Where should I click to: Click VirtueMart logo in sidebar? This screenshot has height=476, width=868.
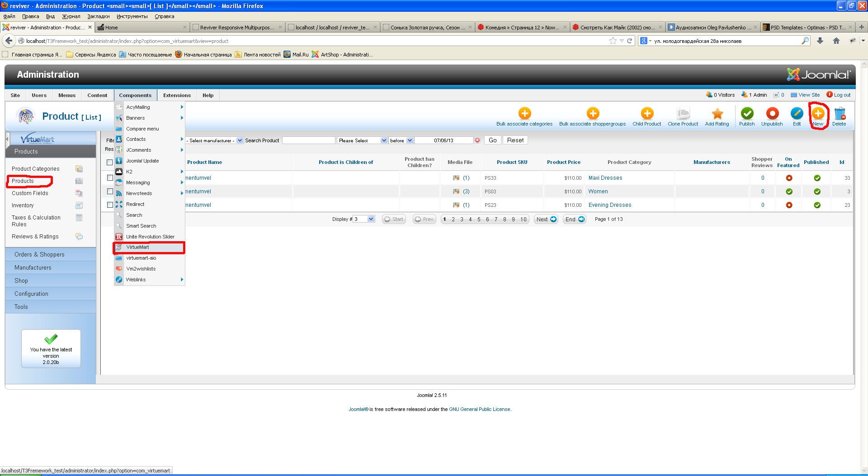tap(38, 139)
